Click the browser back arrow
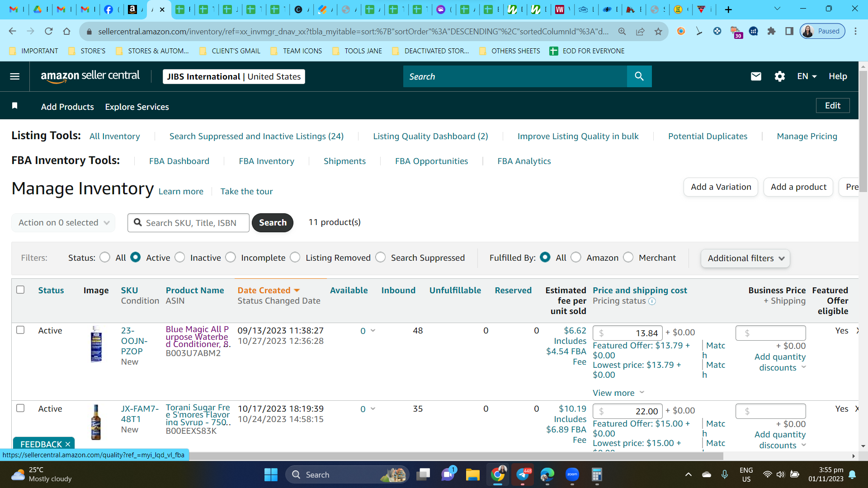This screenshot has height=488, width=868. click(x=12, y=31)
